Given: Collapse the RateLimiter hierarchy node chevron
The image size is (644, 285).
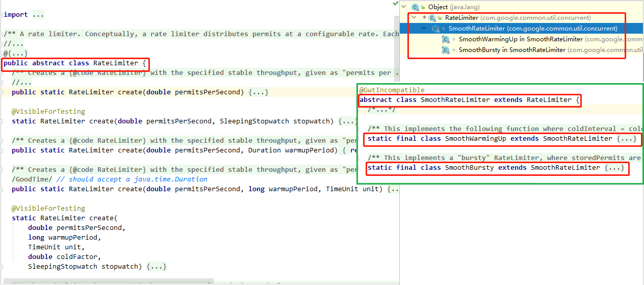Looking at the screenshot, I should coord(414,18).
